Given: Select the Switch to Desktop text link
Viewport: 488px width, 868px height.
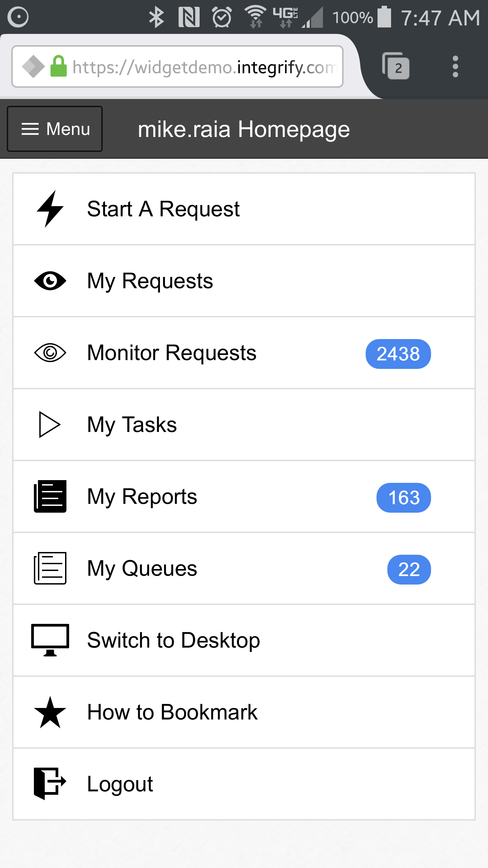Looking at the screenshot, I should [x=174, y=640].
